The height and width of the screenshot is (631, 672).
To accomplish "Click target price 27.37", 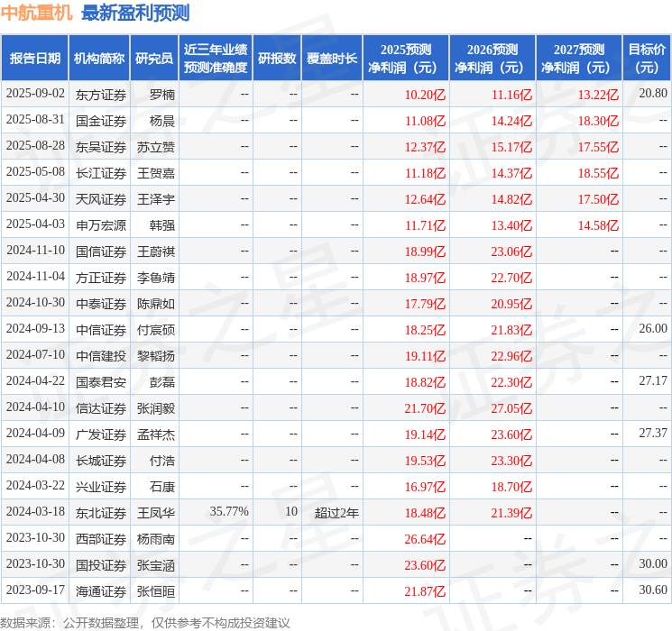I will click(653, 433).
